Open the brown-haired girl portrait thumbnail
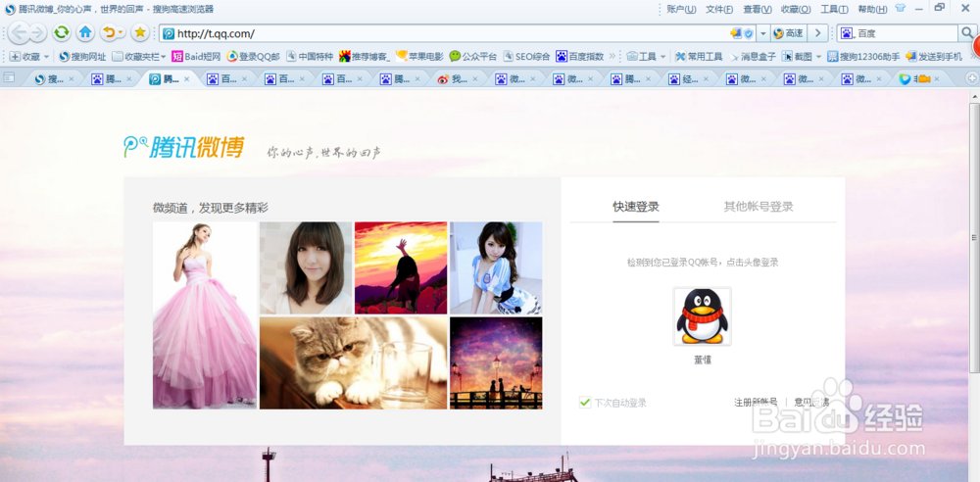 [306, 267]
